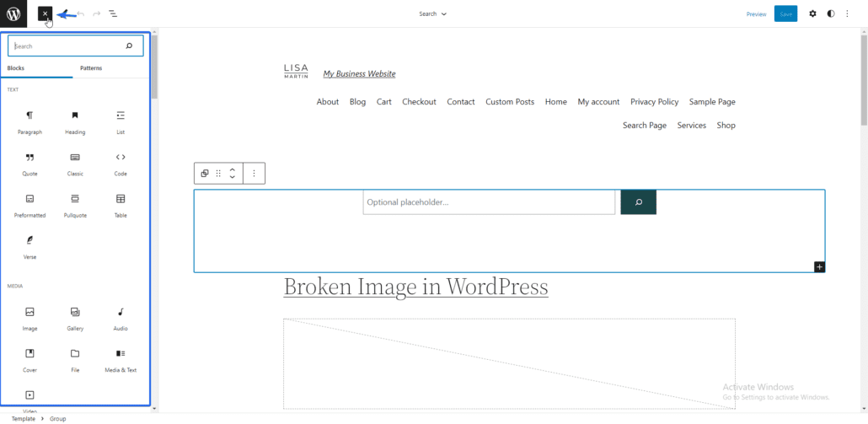
Task: Redo the last change
Action: tap(97, 13)
